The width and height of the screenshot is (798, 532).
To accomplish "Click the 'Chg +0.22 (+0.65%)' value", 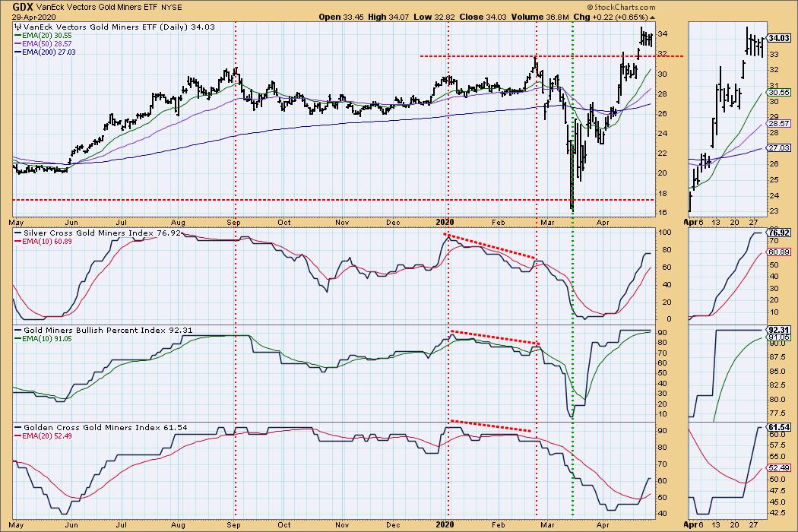I will point(611,17).
